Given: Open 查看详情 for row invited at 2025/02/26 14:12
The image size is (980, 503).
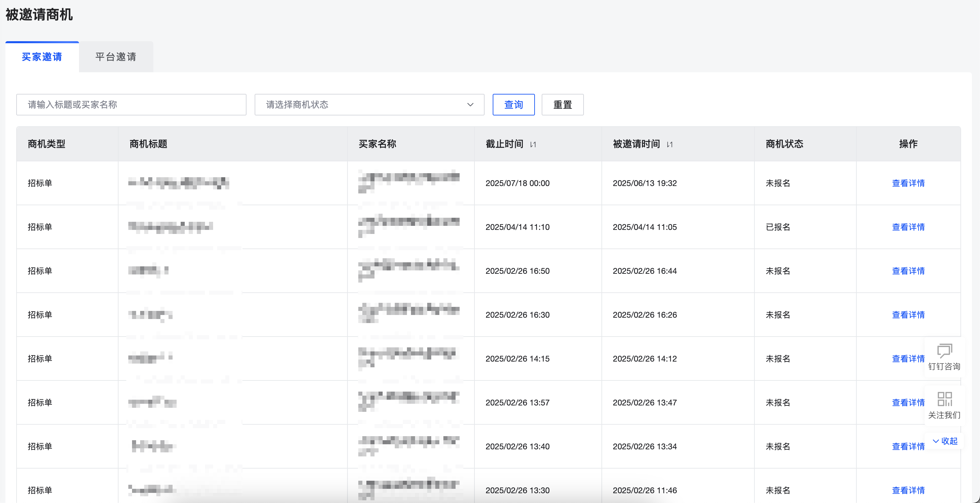Looking at the screenshot, I should (908, 359).
